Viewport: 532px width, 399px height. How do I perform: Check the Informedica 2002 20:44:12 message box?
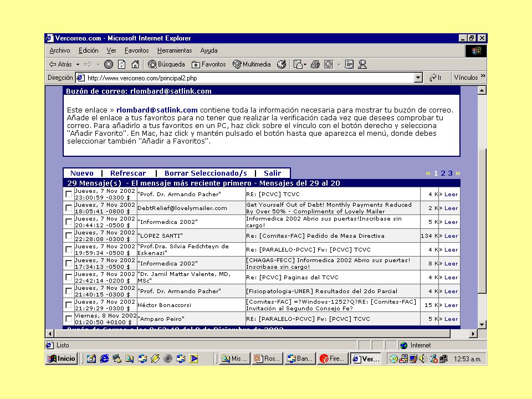click(x=69, y=222)
